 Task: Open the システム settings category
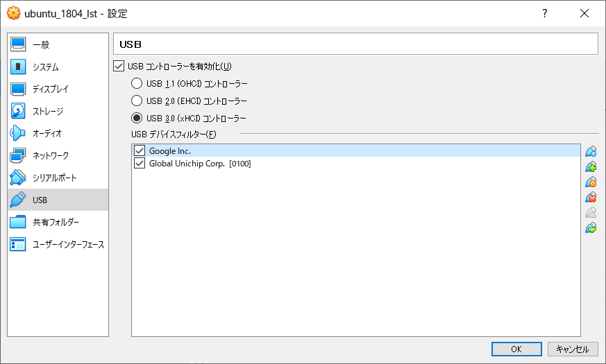tap(58, 67)
